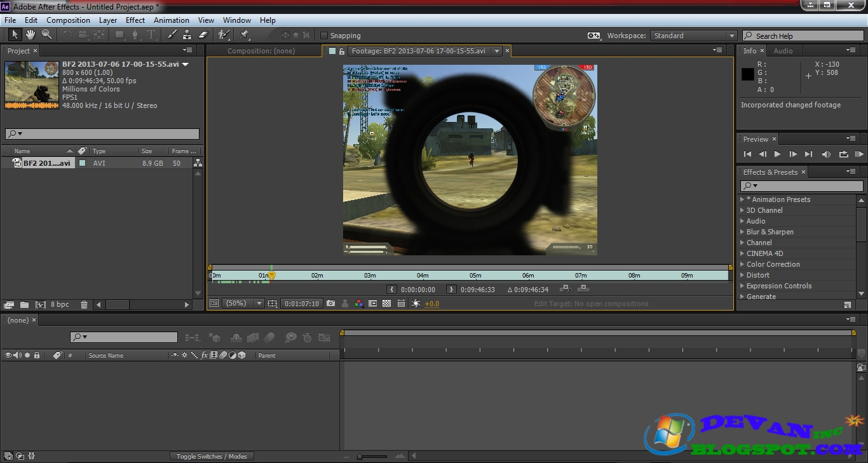Click the Overlay Edit icon
This screenshot has width=868, height=463.
click(x=583, y=289)
